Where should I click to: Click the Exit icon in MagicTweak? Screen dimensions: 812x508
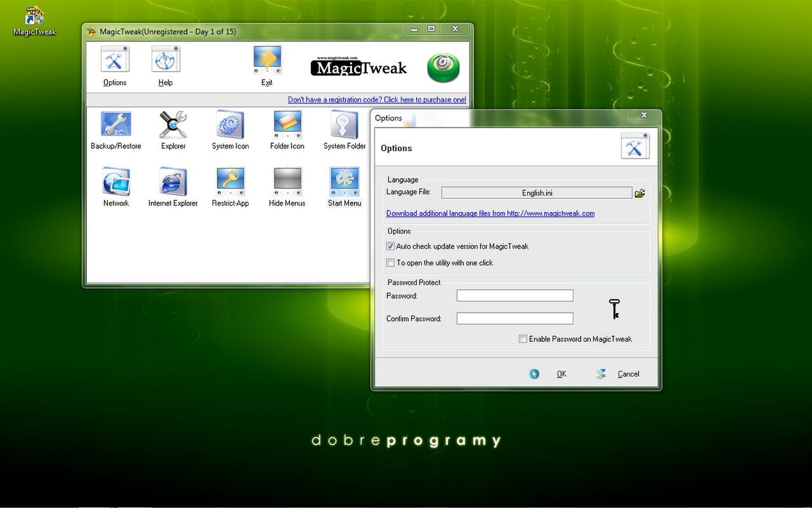(267, 65)
